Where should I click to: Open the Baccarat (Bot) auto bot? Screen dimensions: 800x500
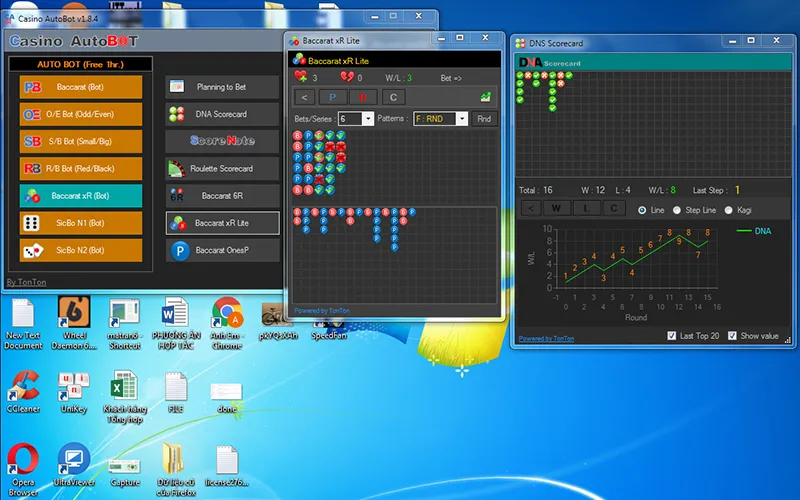(x=81, y=87)
